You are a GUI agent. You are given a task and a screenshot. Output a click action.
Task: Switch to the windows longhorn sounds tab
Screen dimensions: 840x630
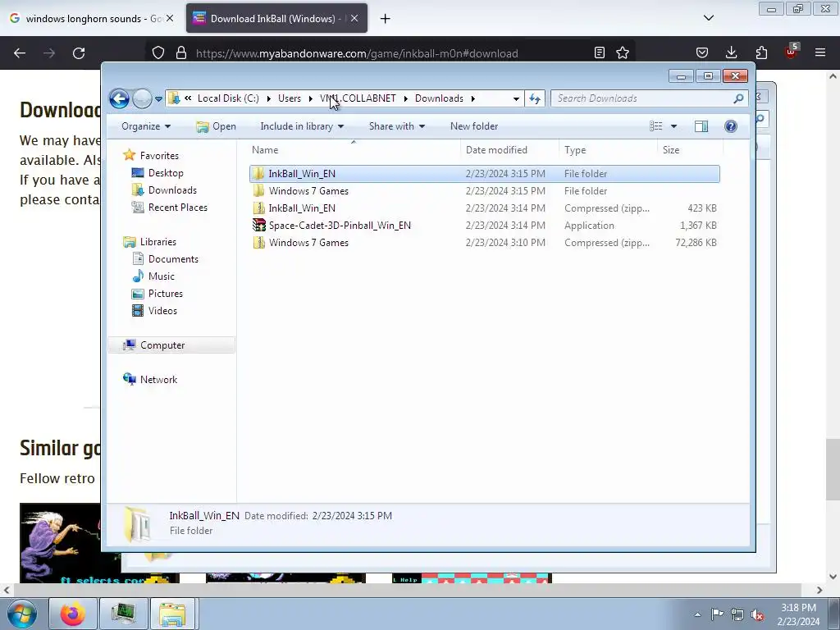tap(92, 19)
